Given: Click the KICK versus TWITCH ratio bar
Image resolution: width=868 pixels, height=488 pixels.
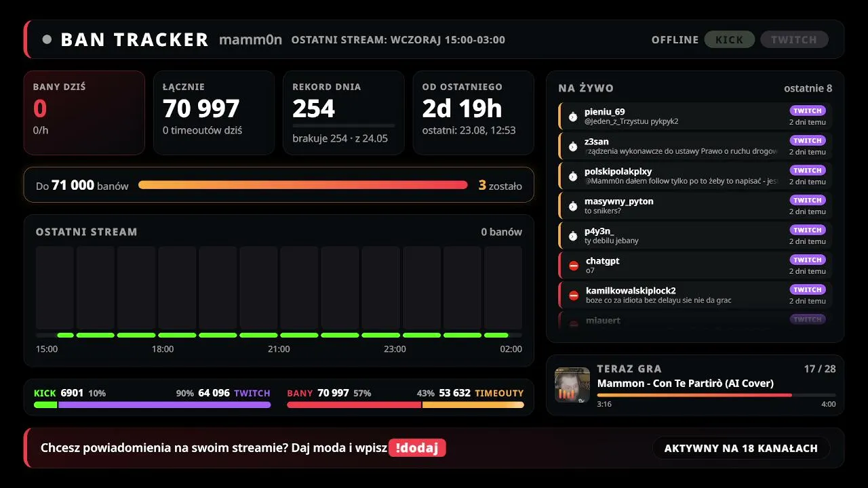Looking at the screenshot, I should 153,405.
